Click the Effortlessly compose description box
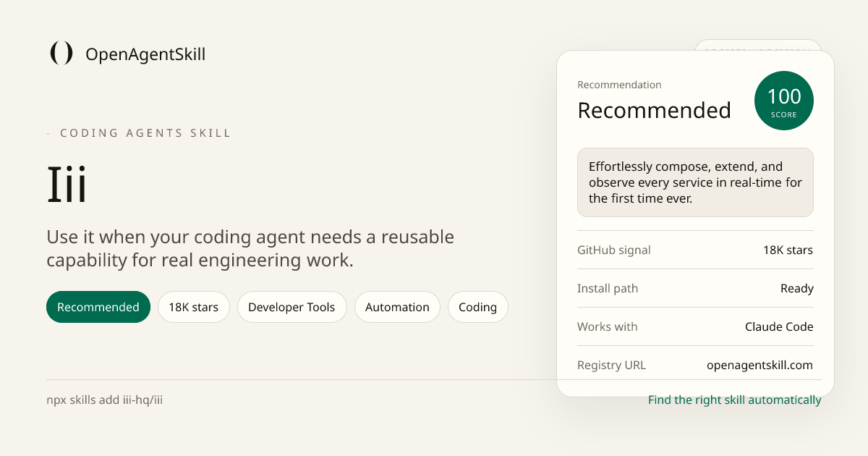Screen dimensions: 868x456 (x=695, y=182)
